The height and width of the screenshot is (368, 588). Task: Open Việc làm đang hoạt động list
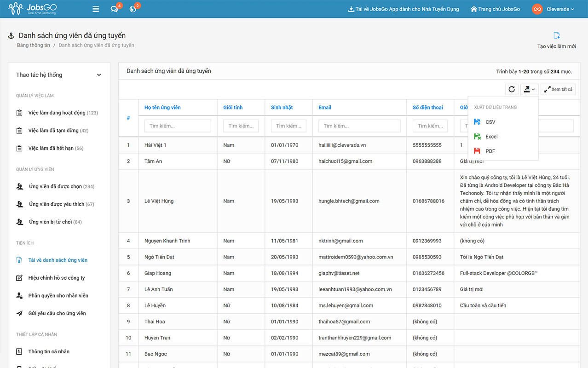tap(63, 113)
